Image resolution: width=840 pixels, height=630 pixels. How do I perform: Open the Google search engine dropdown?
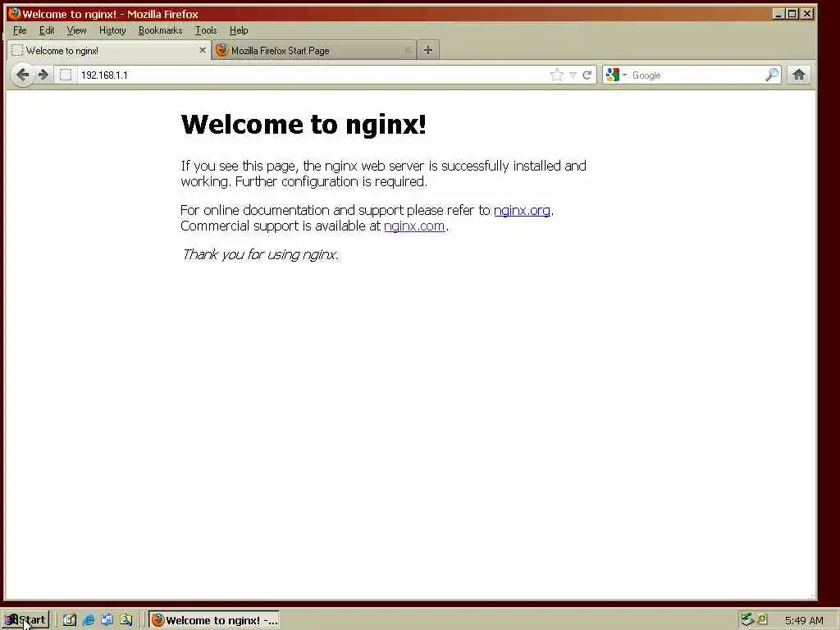pos(615,75)
